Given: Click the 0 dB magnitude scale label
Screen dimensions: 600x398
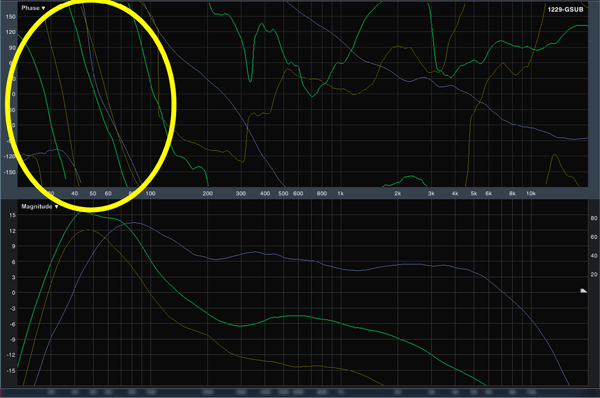Looking at the screenshot, I should pos(14,293).
